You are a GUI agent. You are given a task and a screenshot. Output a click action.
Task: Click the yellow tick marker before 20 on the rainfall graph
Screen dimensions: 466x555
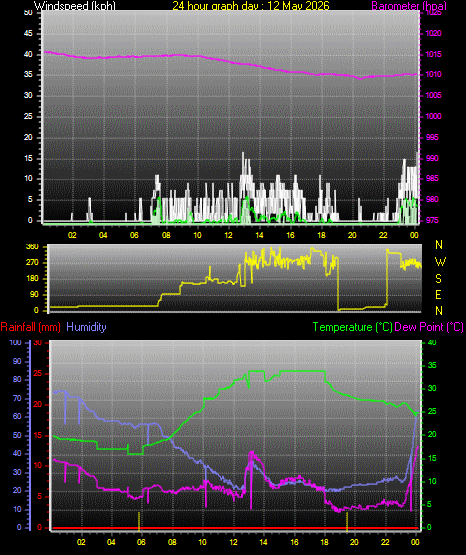coord(347,521)
